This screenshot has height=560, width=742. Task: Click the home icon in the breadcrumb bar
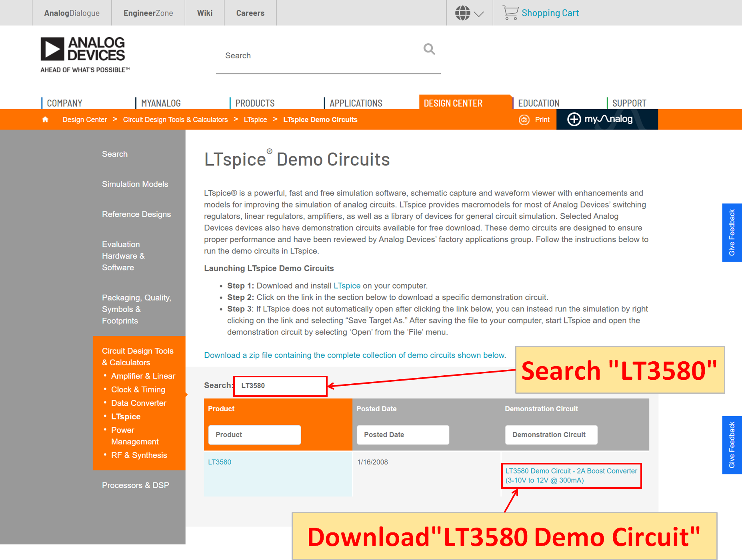tap(45, 119)
